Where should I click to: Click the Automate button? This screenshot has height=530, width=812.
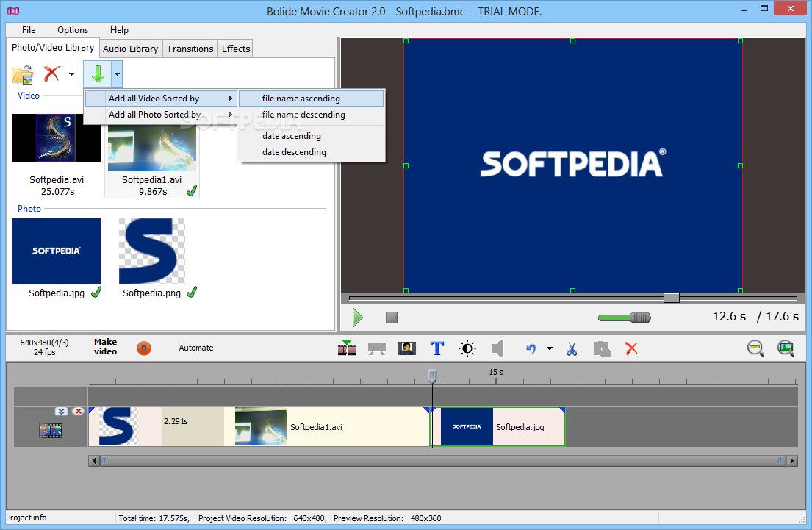pyautogui.click(x=195, y=348)
